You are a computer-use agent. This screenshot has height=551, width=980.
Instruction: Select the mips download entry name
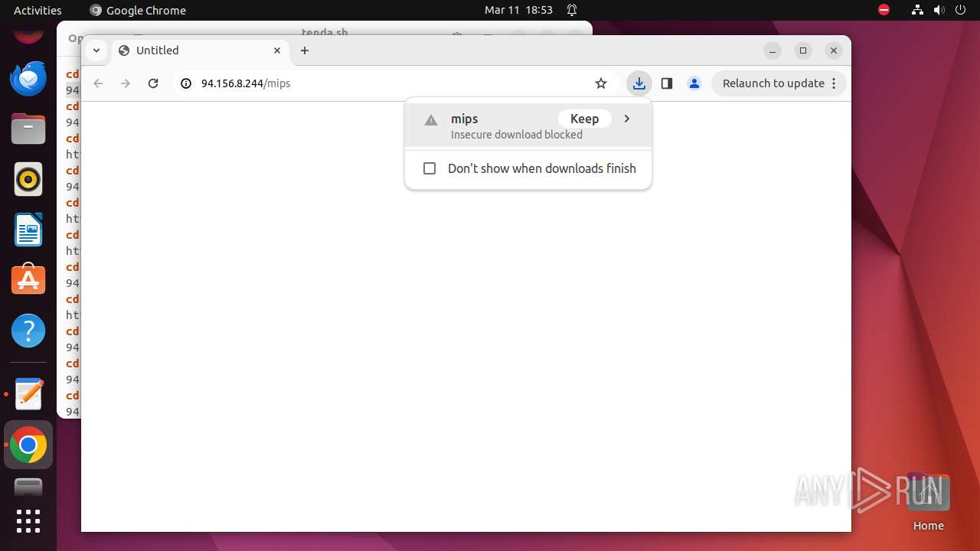[x=465, y=119]
